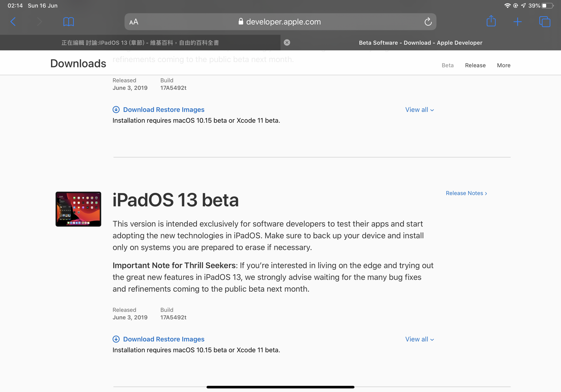Expand View all for iPadOS 13 beta
This screenshot has width=561, height=392.
pyautogui.click(x=419, y=339)
